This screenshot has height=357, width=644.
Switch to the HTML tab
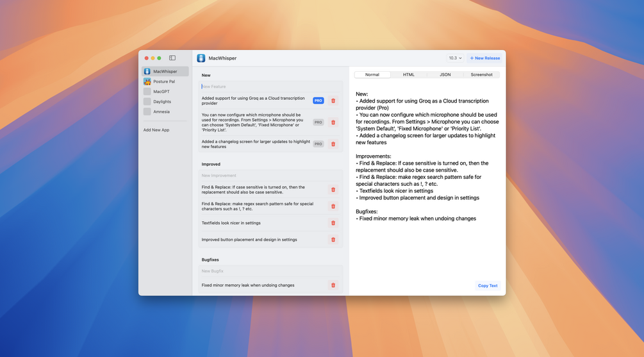point(409,75)
